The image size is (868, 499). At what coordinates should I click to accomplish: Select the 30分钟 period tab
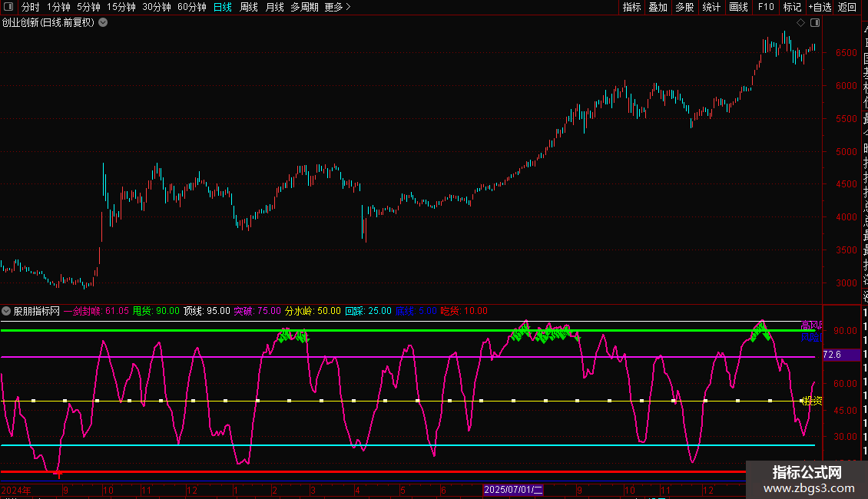pos(157,7)
